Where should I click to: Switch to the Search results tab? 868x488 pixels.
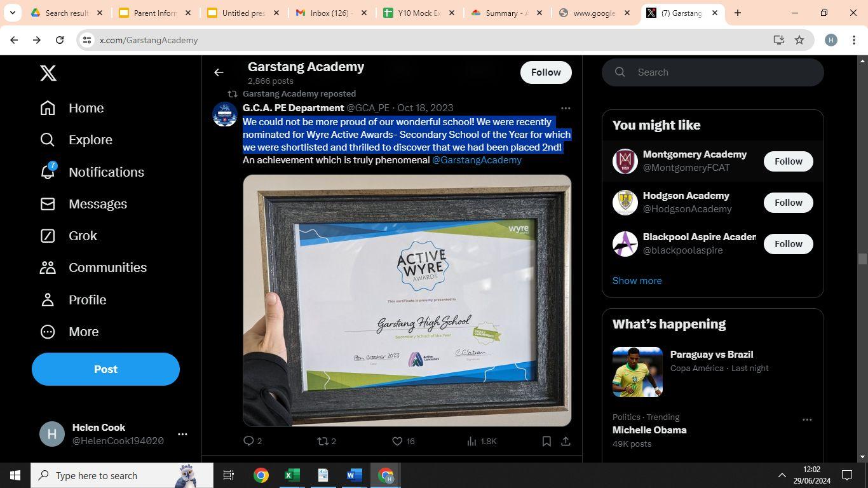65,13
